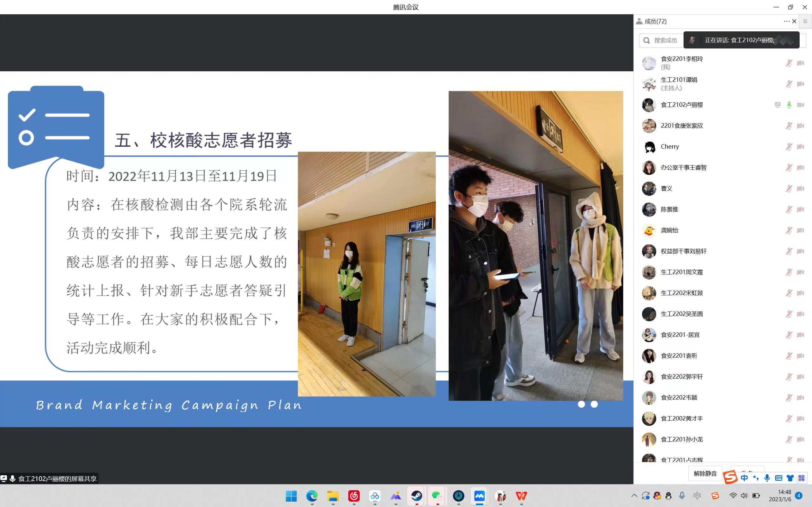The width and height of the screenshot is (812, 507).
Task: Click the Tencent Meeting taskbar icon
Action: (480, 496)
